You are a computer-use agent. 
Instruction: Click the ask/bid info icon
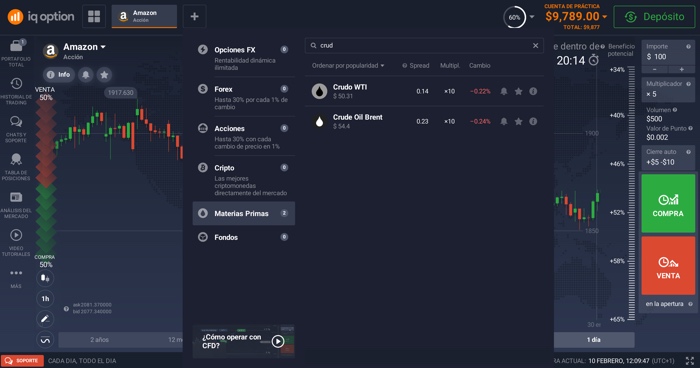coord(66,309)
